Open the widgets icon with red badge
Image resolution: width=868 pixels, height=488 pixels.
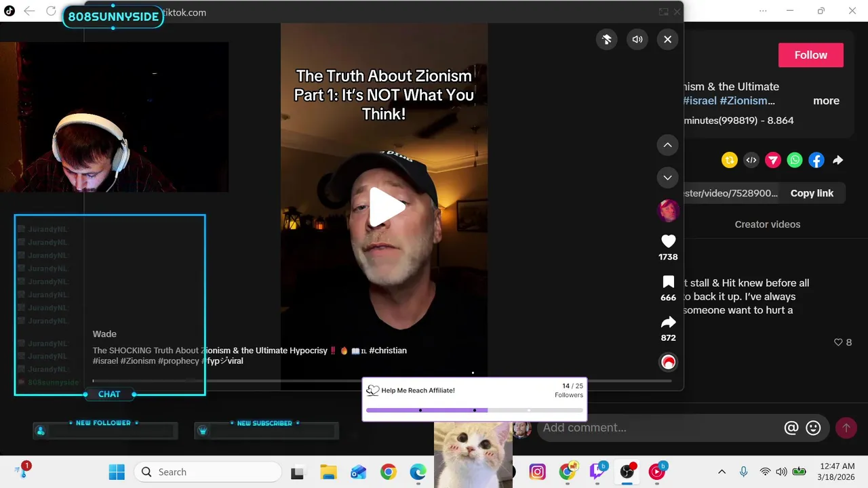(x=22, y=470)
